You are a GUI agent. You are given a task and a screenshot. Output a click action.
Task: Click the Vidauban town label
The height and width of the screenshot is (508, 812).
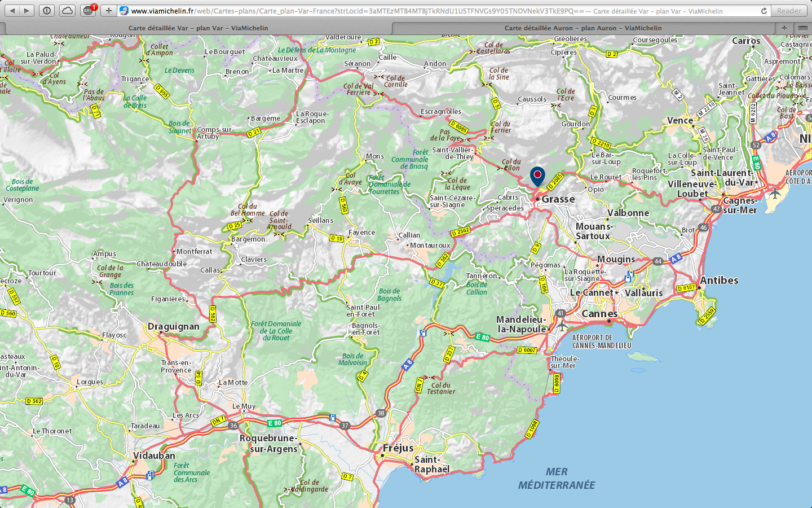pyautogui.click(x=154, y=456)
